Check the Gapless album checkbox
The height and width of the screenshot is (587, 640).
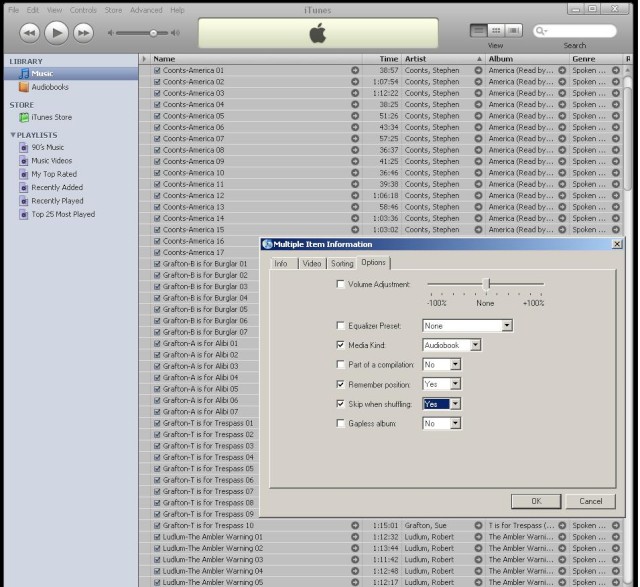click(340, 423)
